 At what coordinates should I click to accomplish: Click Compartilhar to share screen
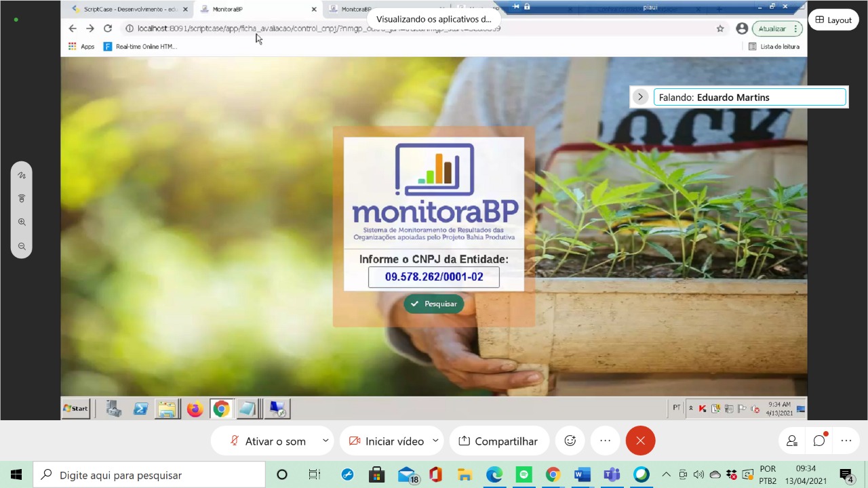point(498,441)
